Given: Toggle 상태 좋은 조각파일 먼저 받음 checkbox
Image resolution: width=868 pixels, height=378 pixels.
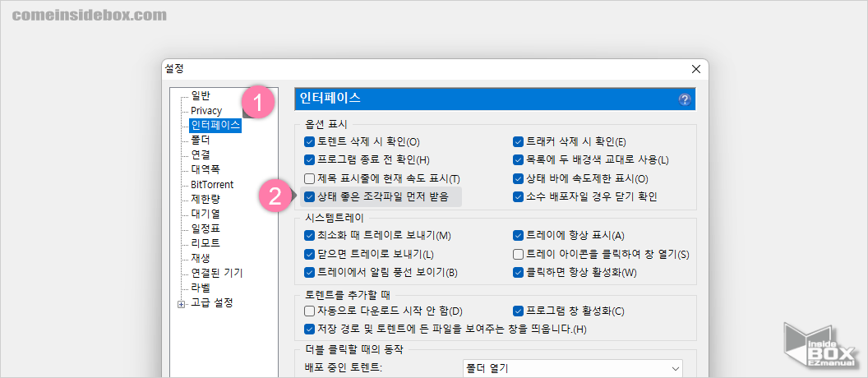Looking at the screenshot, I should click(x=309, y=196).
